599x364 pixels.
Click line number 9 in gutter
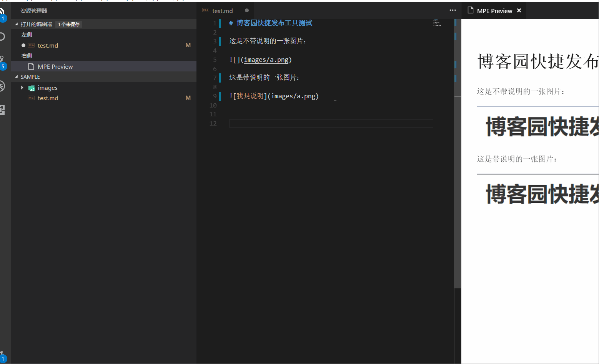point(215,96)
